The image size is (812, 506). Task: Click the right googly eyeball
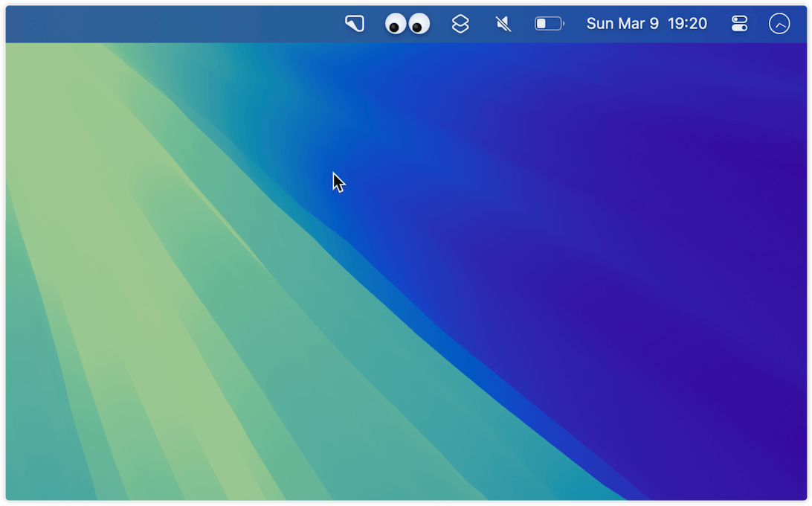click(x=419, y=25)
